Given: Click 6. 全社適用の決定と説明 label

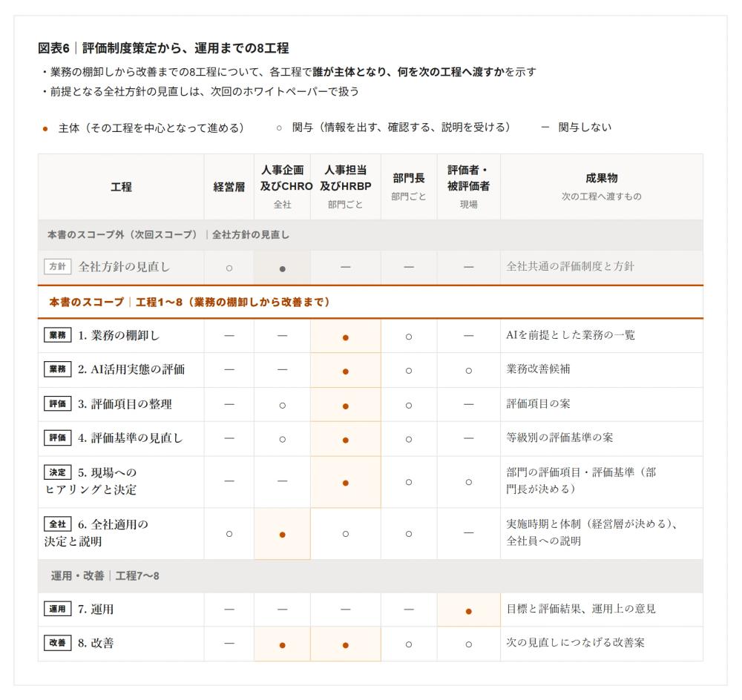Looking at the screenshot, I should pyautogui.click(x=96, y=532).
